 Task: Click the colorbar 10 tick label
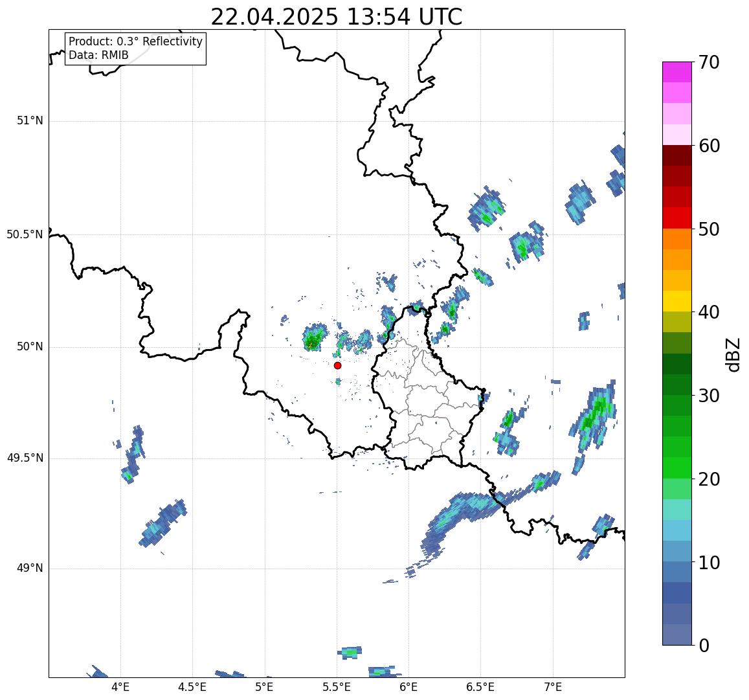[709, 562]
